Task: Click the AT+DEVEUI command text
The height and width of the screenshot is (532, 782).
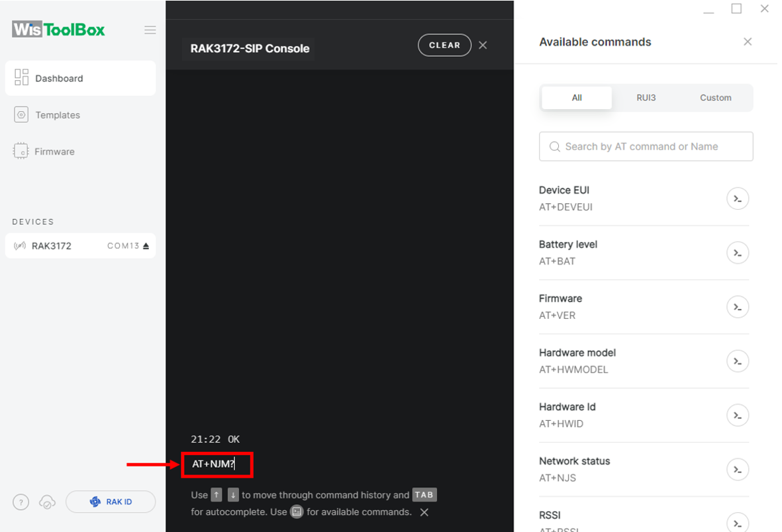Action: click(x=565, y=207)
